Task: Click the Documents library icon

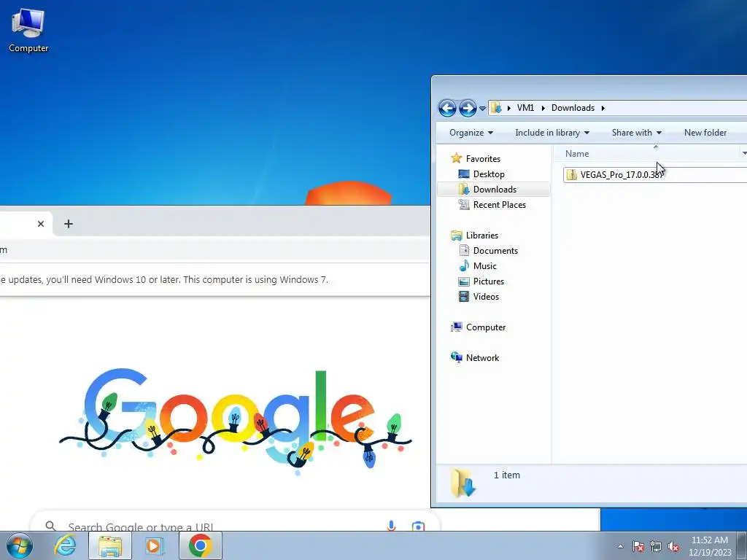Action: pyautogui.click(x=463, y=250)
